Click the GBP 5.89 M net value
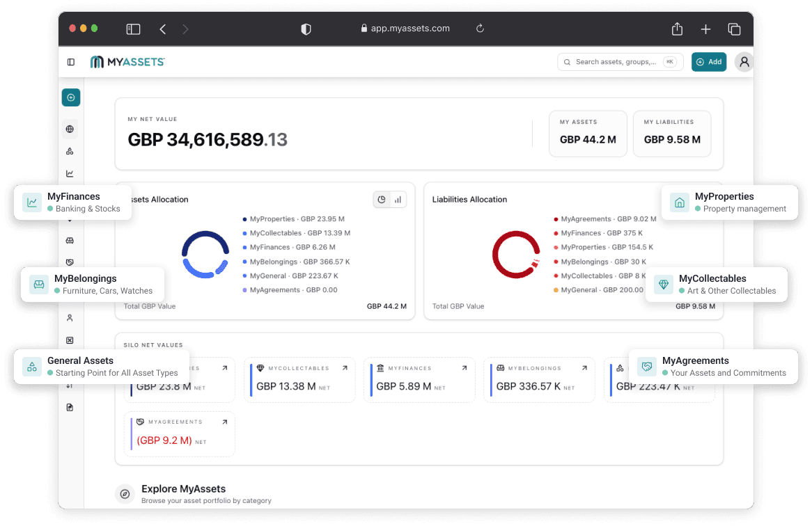 pos(403,386)
